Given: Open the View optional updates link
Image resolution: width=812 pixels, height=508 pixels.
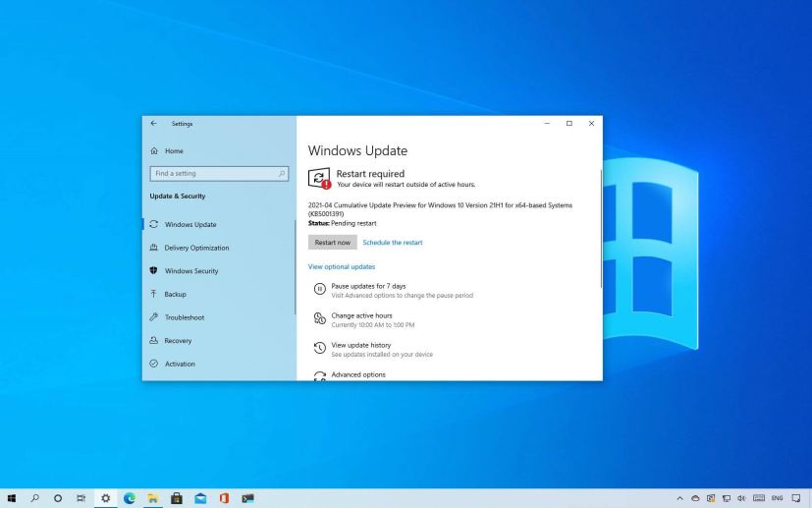Looking at the screenshot, I should click(x=341, y=266).
